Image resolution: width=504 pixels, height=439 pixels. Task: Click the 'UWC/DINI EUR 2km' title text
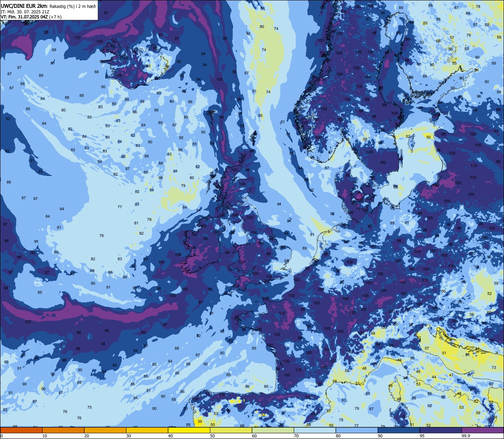tap(24, 6)
